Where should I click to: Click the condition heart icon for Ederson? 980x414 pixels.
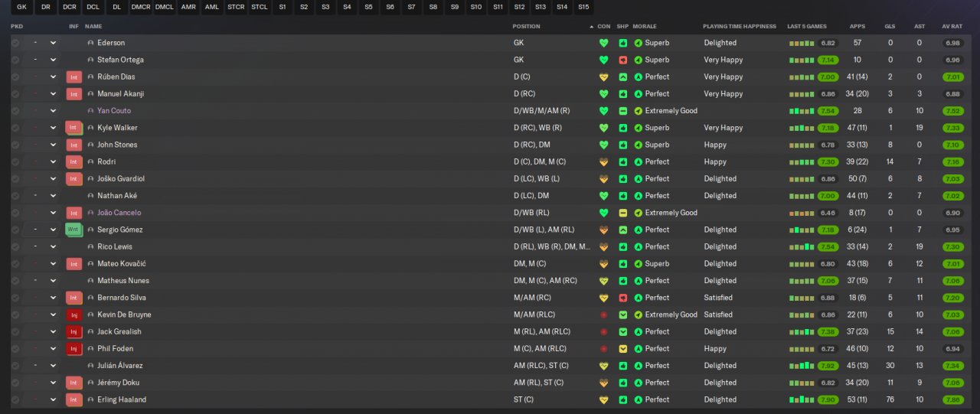tap(603, 43)
